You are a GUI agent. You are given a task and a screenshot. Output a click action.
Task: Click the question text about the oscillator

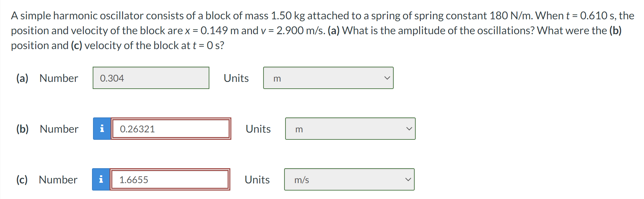pyautogui.click(x=304, y=30)
